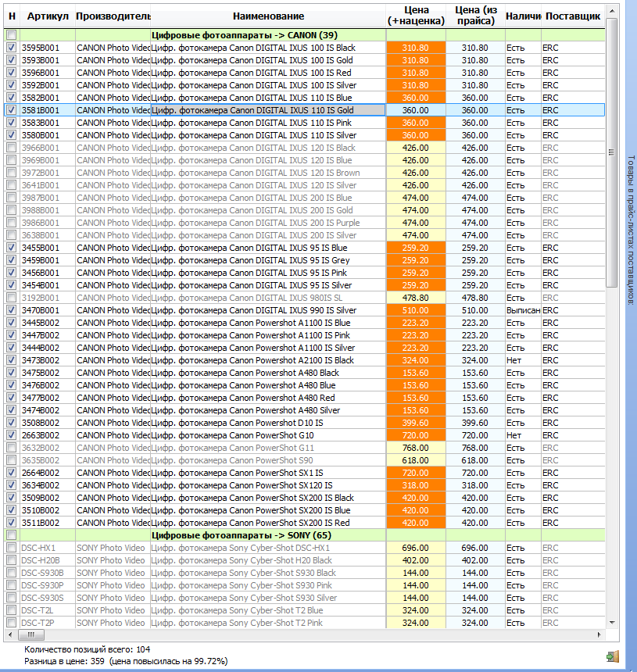This screenshot has height=672, width=637.
Task: Click manufacturer cell for DSC-T2L row
Action: (113, 610)
